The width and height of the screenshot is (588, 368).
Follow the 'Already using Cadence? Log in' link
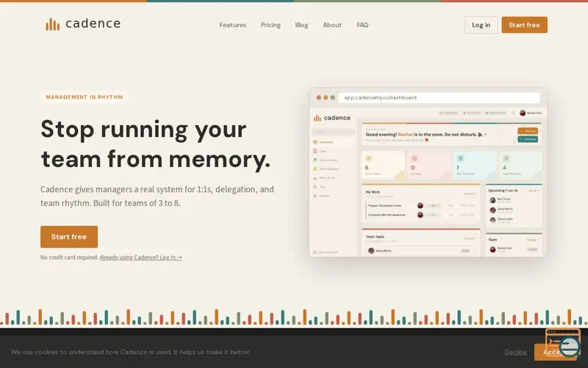click(x=140, y=257)
